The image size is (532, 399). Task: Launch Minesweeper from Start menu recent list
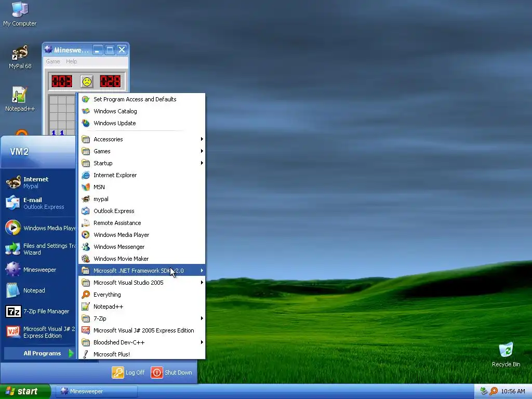click(x=40, y=270)
